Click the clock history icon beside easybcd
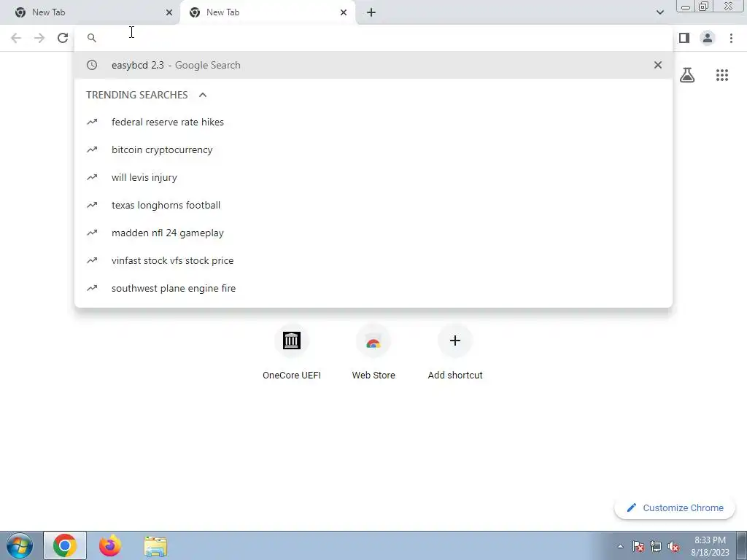Screen dimensions: 747x560 coord(92,65)
